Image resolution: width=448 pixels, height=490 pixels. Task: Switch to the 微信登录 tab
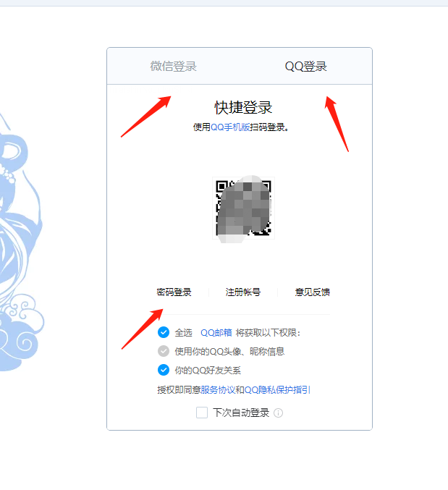(174, 67)
